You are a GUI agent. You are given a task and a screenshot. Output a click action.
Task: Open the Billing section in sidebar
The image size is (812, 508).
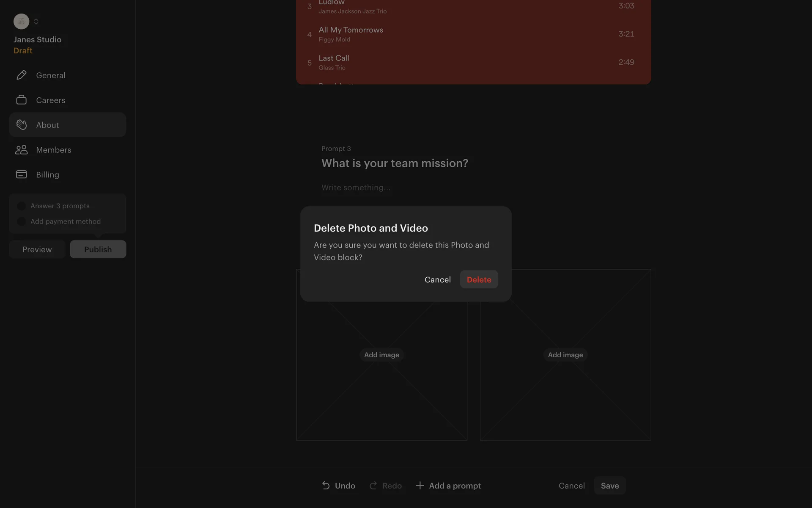tap(48, 174)
